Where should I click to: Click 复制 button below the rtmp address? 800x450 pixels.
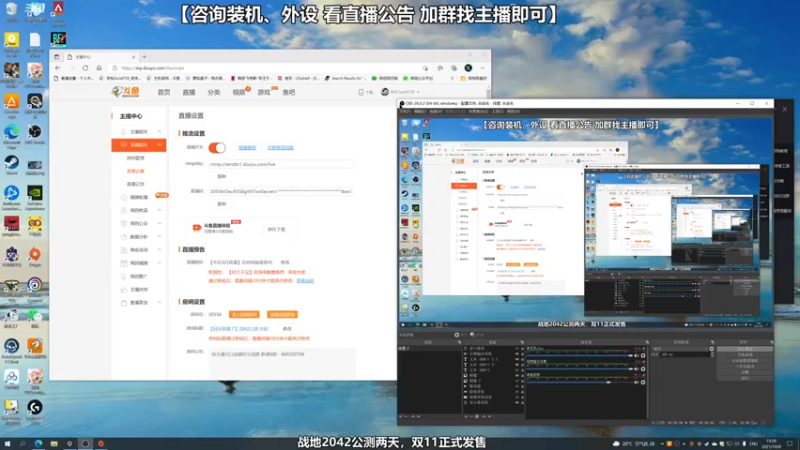[x=221, y=176]
